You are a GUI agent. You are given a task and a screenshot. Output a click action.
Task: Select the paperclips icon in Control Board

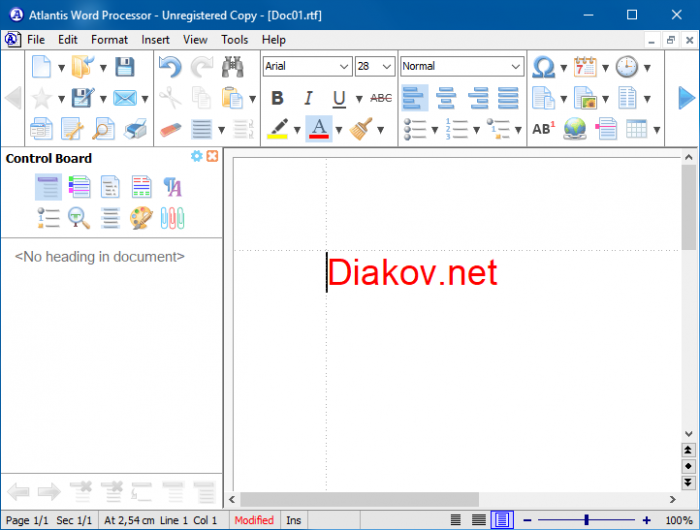point(172,218)
